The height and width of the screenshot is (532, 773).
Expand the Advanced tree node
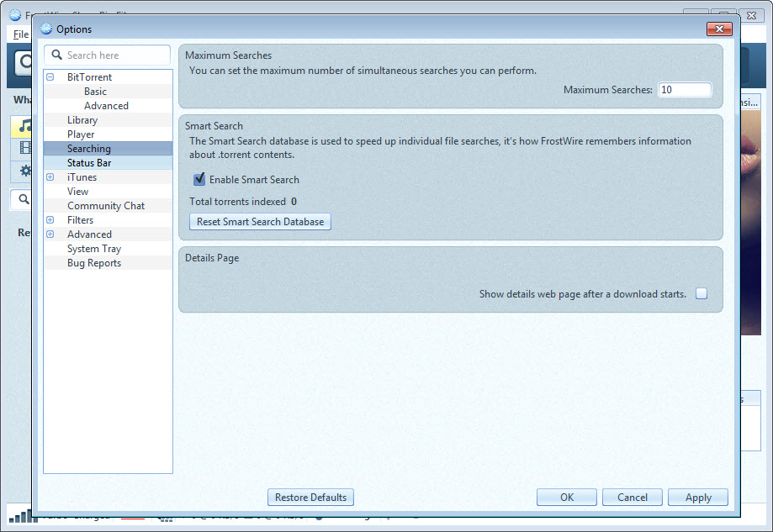tap(50, 234)
